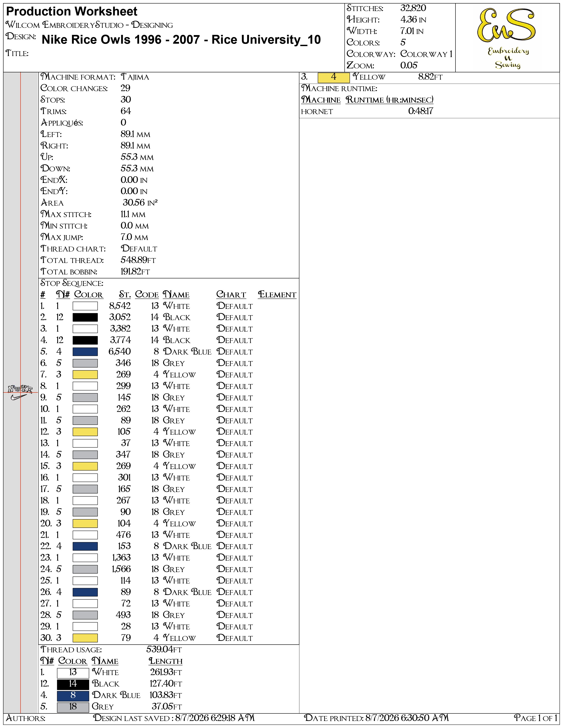Select Black thread length "127.40ft"
Screen dimensions: 563x728
tap(166, 684)
